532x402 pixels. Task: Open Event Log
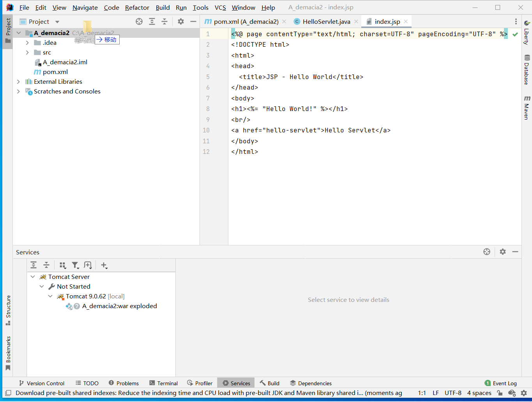click(x=500, y=383)
